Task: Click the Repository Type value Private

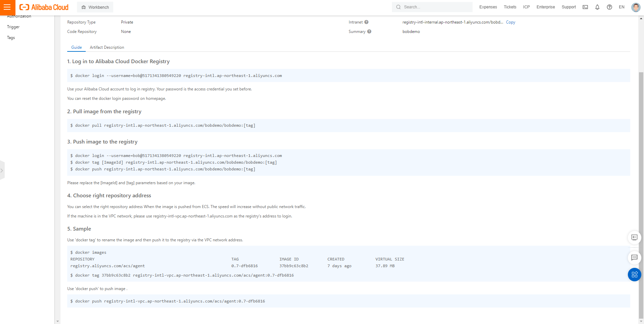Action: click(x=127, y=22)
